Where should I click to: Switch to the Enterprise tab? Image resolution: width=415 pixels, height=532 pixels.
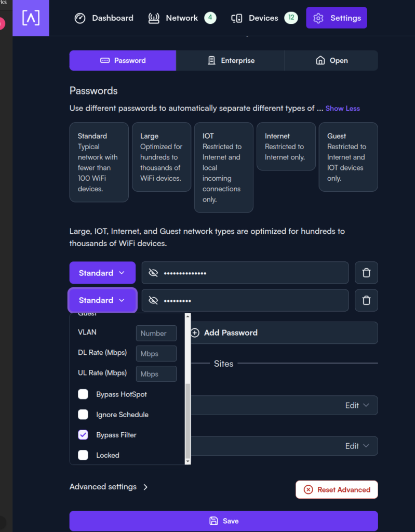[230, 61]
